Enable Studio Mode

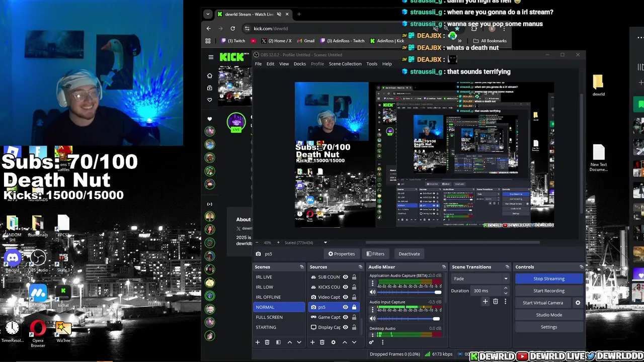coord(549,315)
